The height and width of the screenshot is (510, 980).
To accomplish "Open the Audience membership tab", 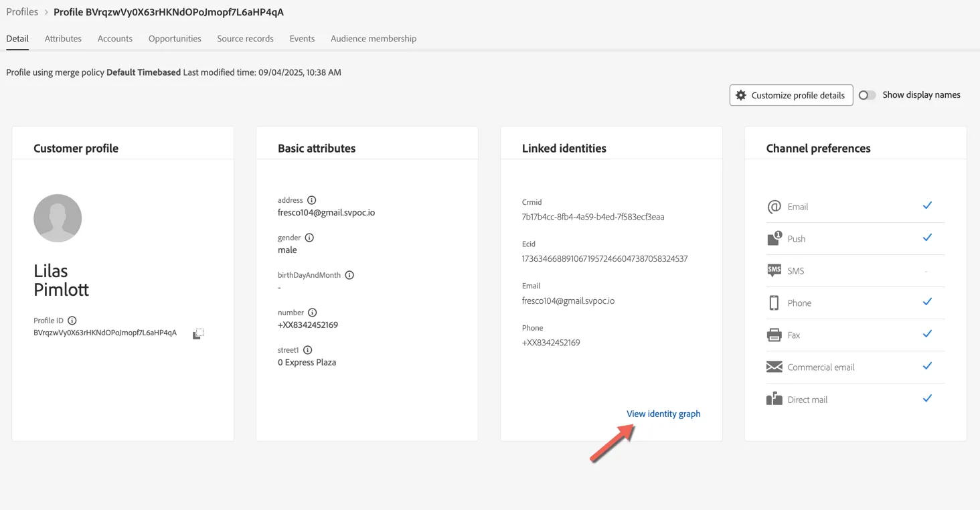I will point(374,39).
